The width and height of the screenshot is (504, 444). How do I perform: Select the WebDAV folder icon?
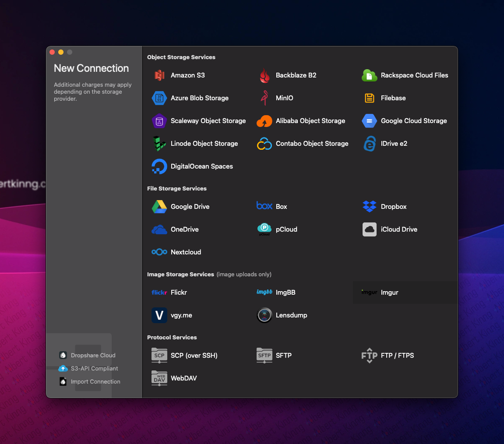(159, 378)
